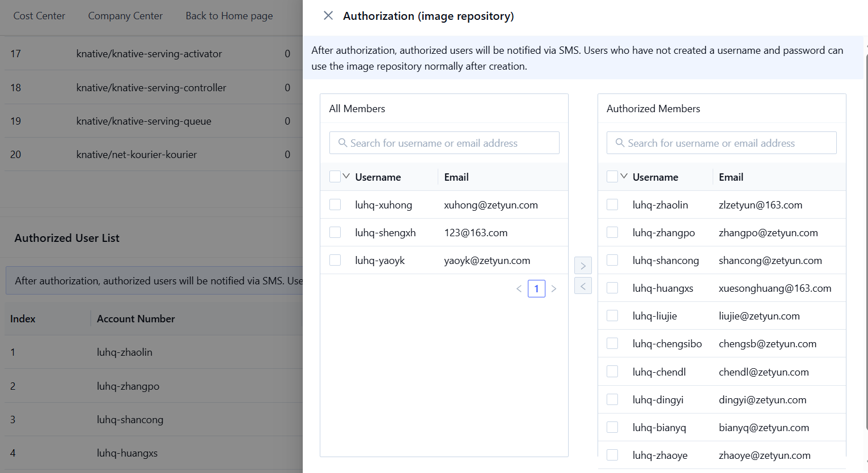868x473 pixels.
Task: Tick the checkbox for luhq-zhaolin
Action: (612, 204)
